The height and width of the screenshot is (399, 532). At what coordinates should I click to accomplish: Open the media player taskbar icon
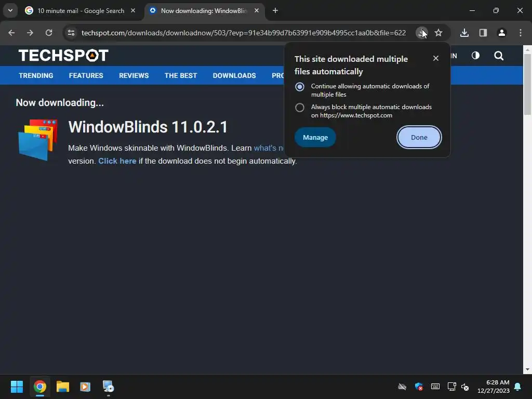tap(85, 387)
